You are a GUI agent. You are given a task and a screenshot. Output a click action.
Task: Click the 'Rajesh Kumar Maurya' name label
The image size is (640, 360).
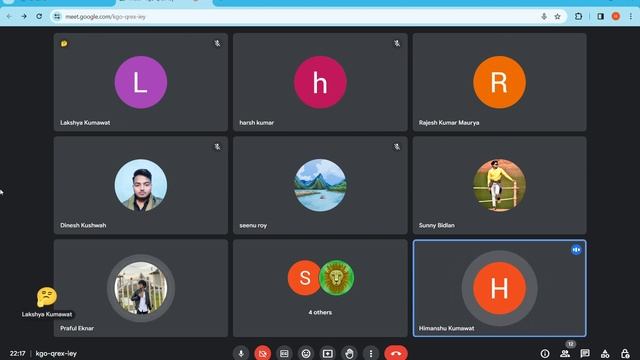449,122
